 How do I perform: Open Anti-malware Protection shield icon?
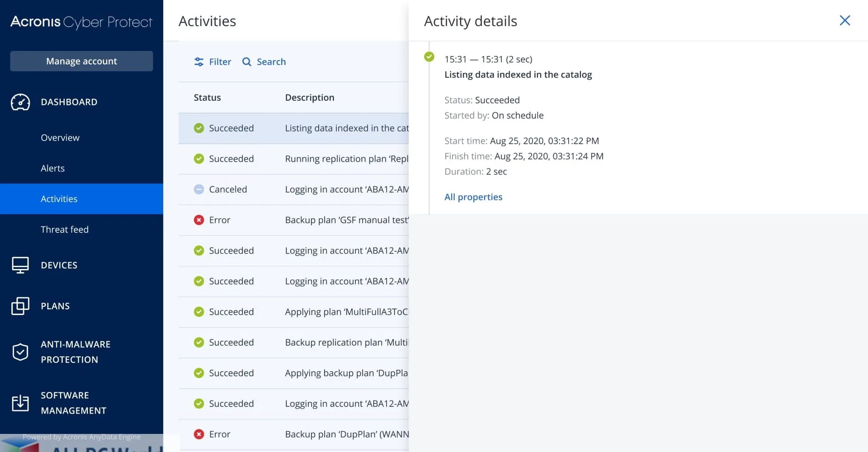pos(20,352)
